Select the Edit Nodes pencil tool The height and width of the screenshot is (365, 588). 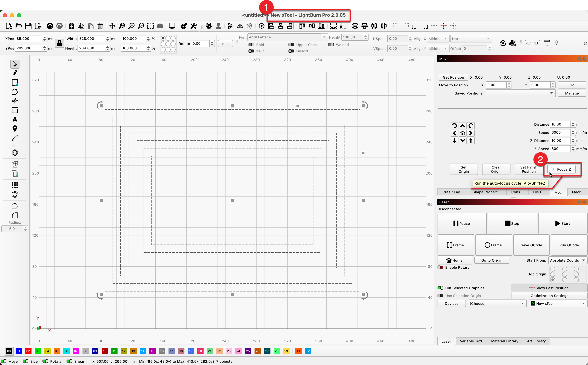15,73
